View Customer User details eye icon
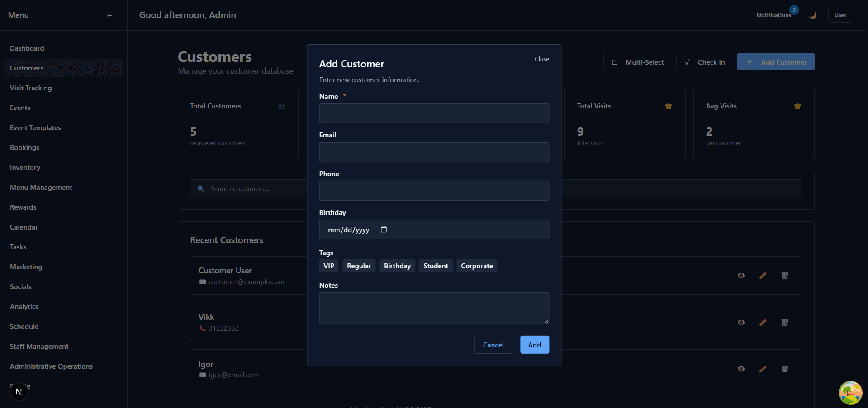This screenshot has width=868, height=408. (741, 276)
